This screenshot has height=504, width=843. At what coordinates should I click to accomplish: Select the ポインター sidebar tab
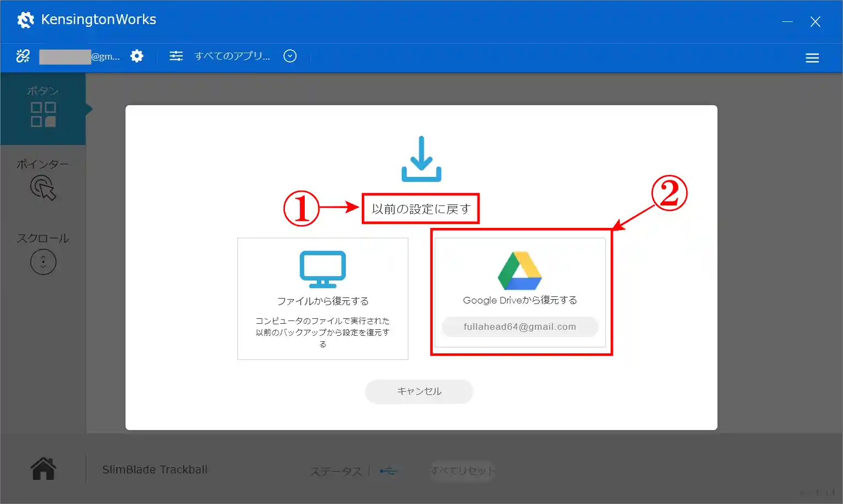coord(43,180)
